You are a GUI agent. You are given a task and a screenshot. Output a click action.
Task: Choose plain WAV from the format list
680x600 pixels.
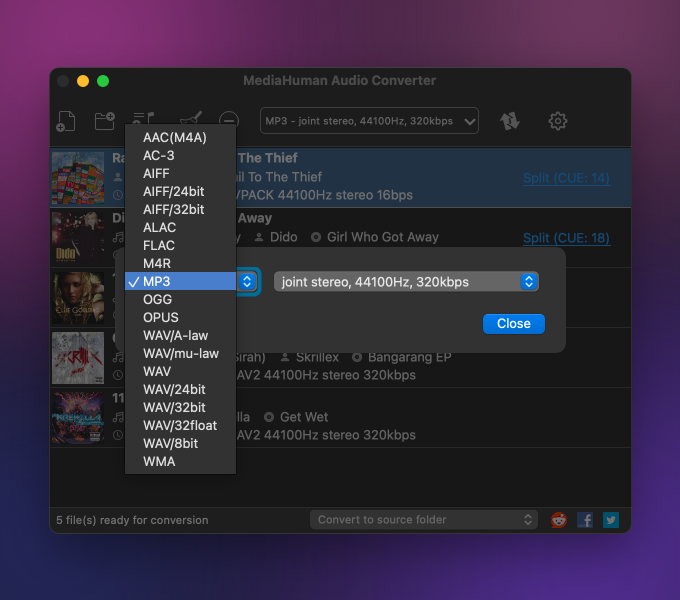[x=180, y=372]
